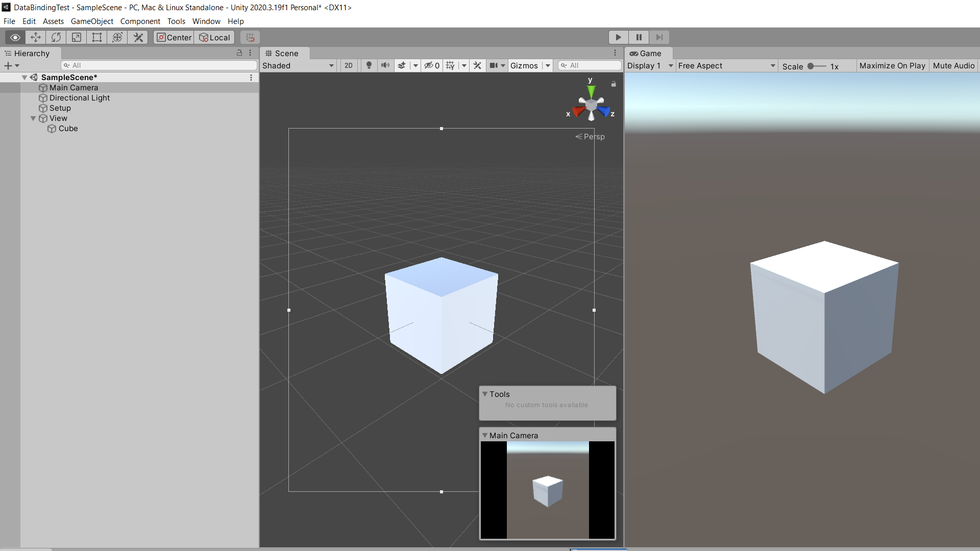Open the Shaded draw mode dropdown
The height and width of the screenshot is (551, 980).
(x=299, y=65)
